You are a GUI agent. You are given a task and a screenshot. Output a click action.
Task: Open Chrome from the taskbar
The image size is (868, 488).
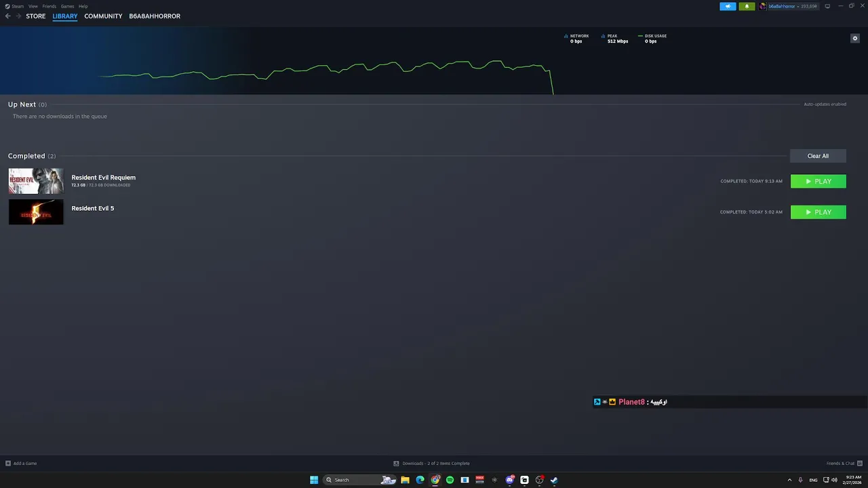click(435, 480)
